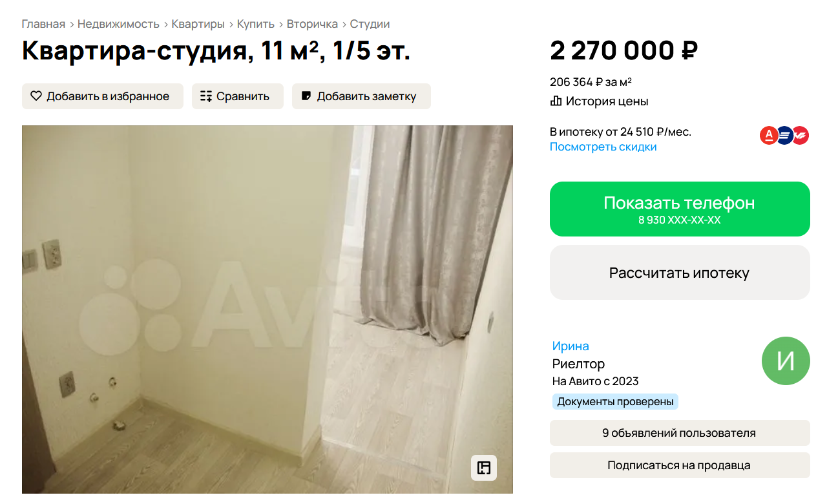This screenshot has width=838, height=504.
Task: Go to Главная breadcrumb
Action: coord(43,24)
